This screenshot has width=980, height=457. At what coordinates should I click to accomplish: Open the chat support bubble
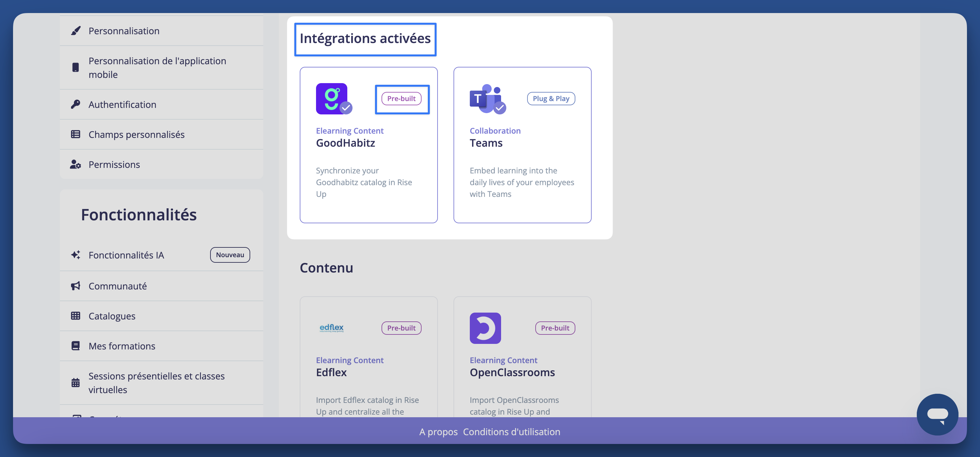tap(937, 414)
